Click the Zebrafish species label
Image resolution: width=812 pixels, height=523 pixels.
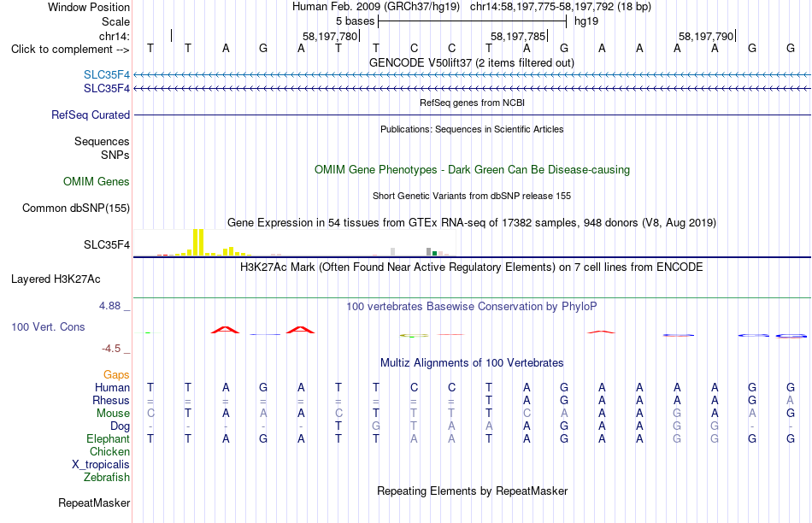pyautogui.click(x=107, y=478)
